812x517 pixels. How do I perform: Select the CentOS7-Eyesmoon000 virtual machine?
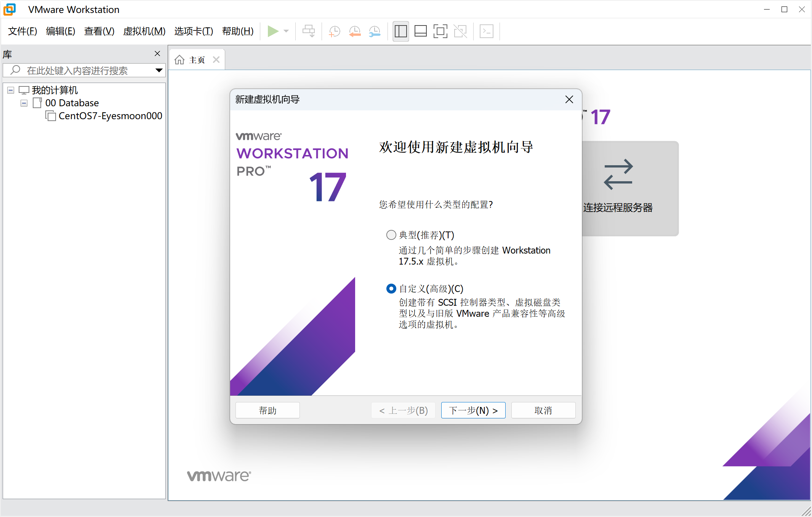coord(111,116)
